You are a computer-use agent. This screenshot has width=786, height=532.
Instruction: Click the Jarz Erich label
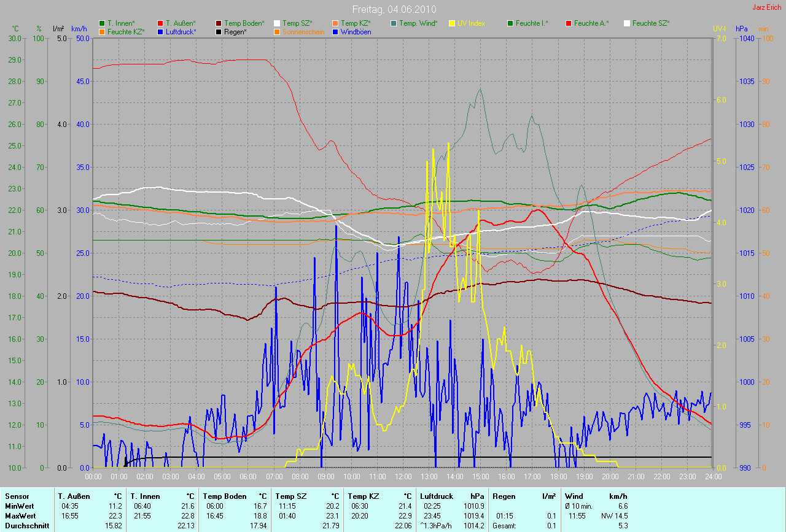[766, 7]
